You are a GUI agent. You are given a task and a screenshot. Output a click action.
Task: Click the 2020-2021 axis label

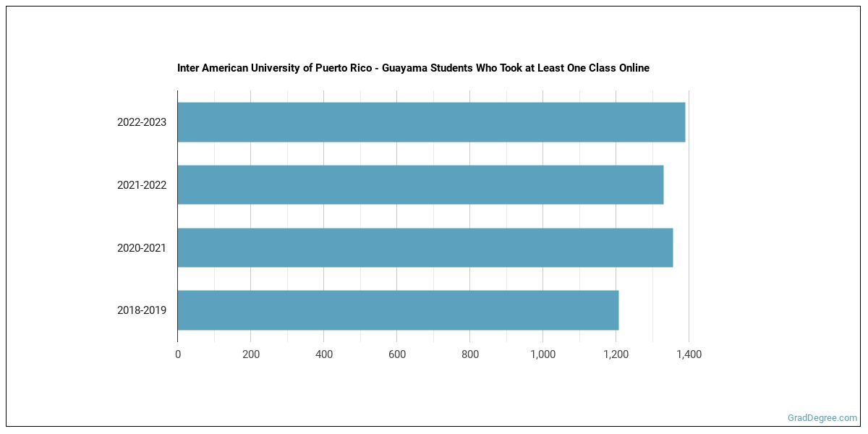coord(142,248)
